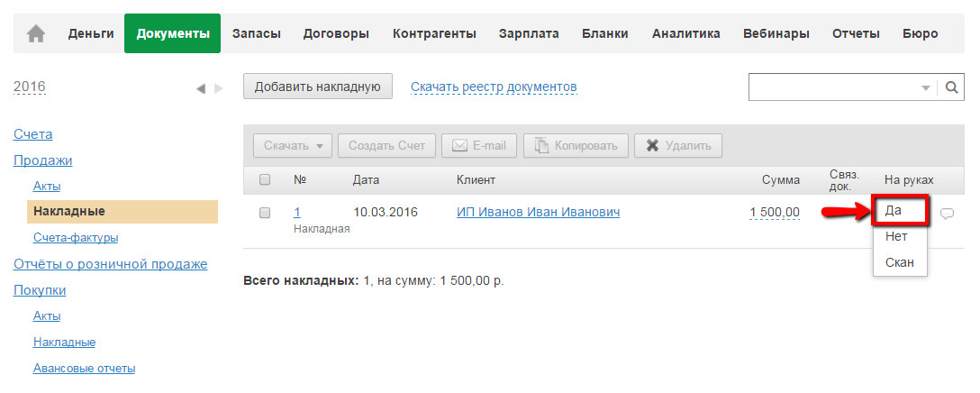Open the Деньги menu section

click(91, 34)
